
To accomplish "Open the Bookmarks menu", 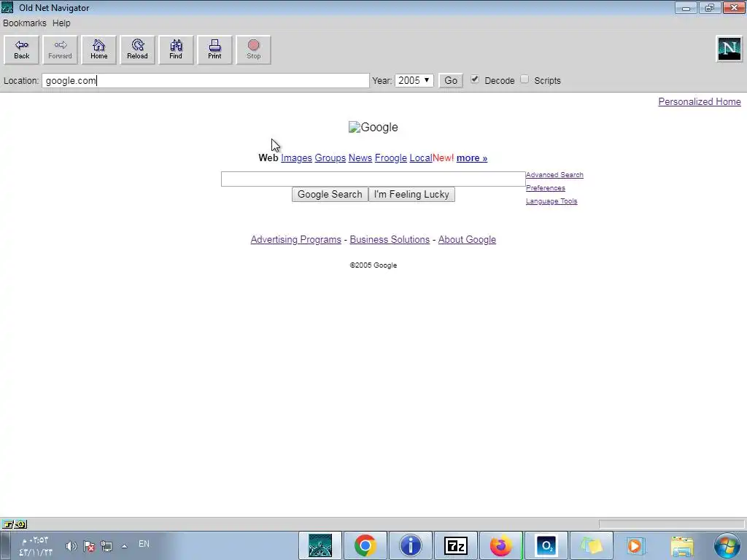I will (x=25, y=23).
